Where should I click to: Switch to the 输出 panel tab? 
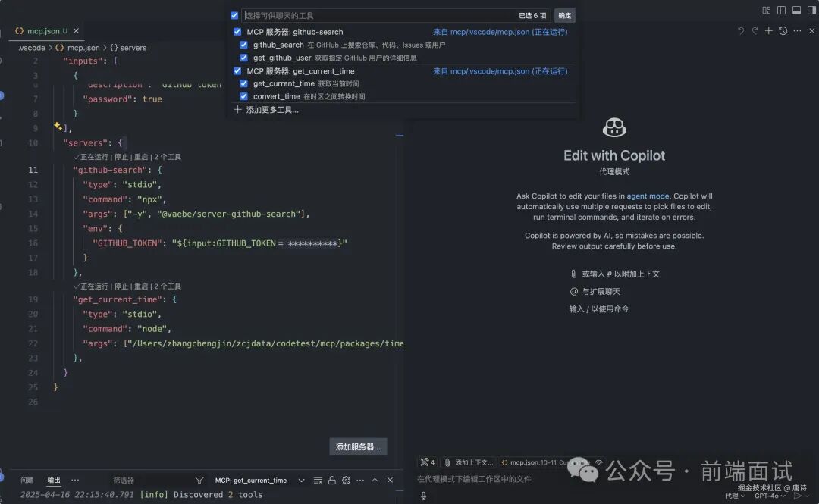54,480
